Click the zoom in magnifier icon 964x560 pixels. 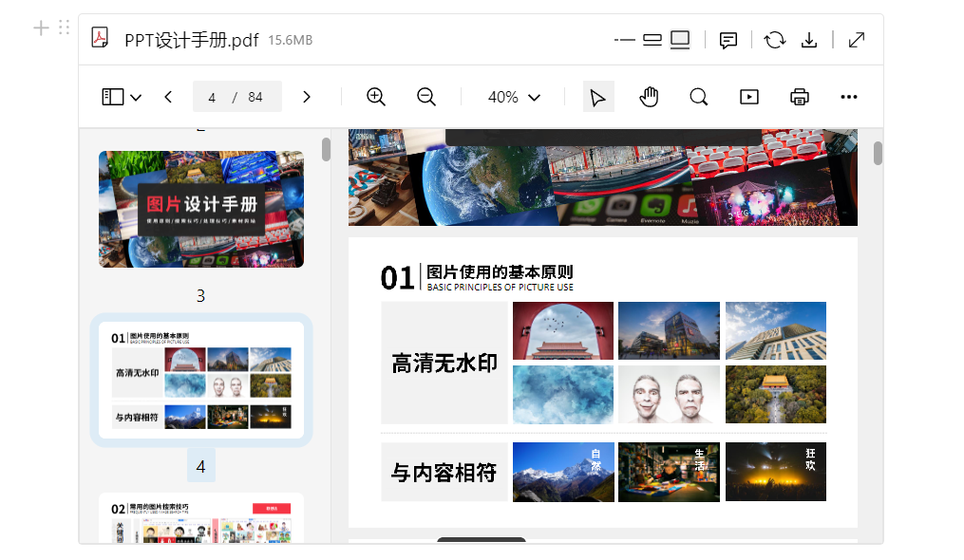coord(375,96)
